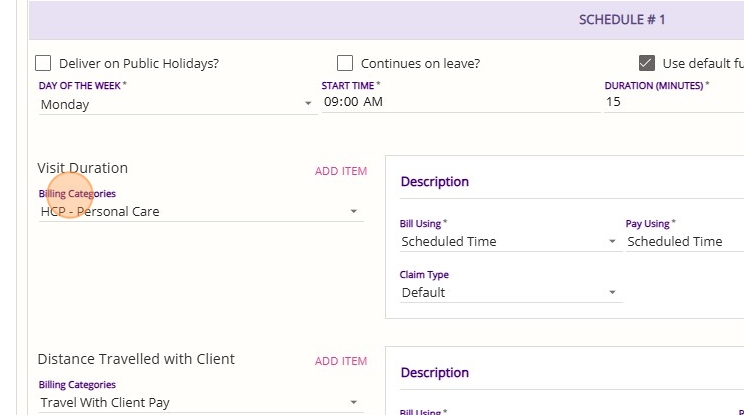This screenshot has height=415, width=744.
Task: Open Pay Using Scheduled Time dropdown
Action: tap(680, 242)
